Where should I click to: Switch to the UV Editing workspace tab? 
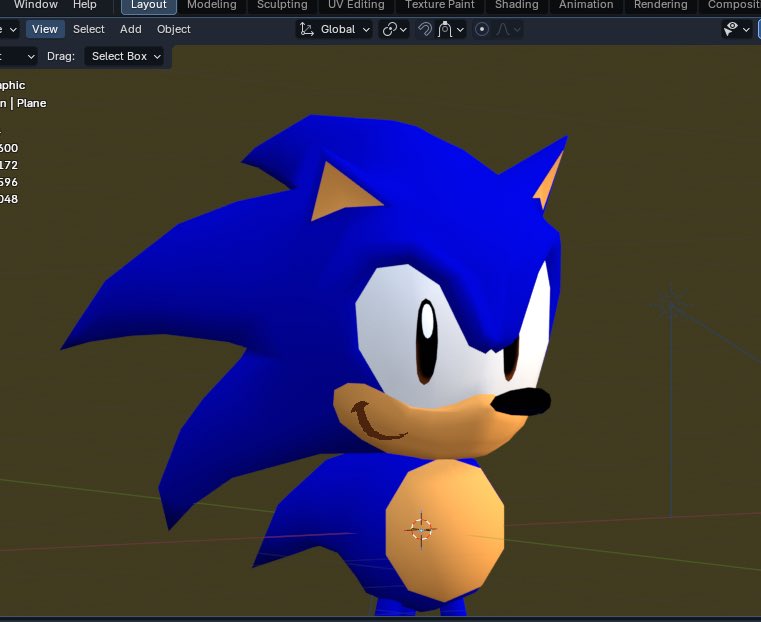tap(356, 5)
